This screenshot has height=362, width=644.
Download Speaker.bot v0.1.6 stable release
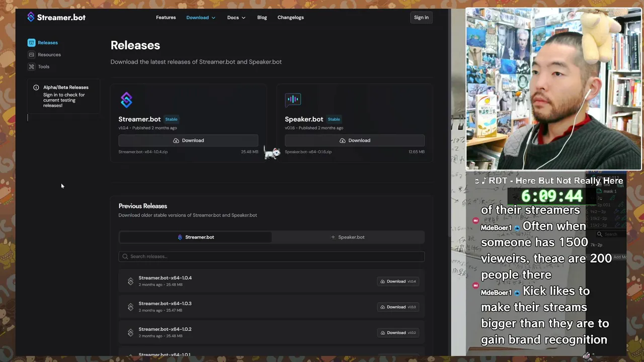(355, 140)
